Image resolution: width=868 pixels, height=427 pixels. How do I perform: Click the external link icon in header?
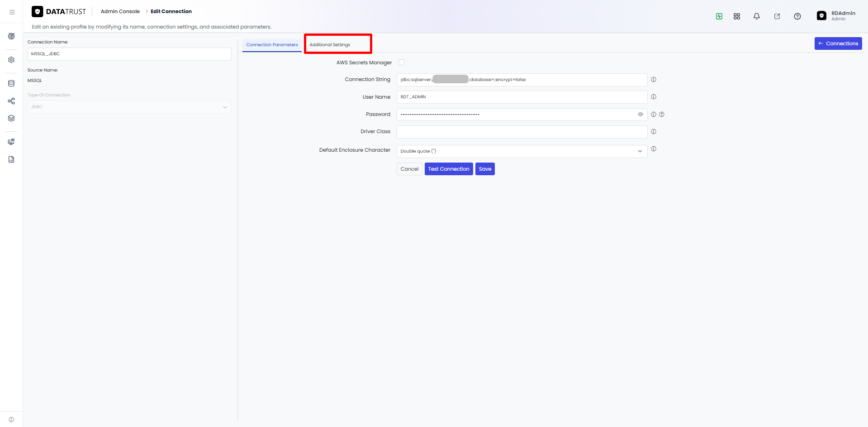[x=777, y=16]
